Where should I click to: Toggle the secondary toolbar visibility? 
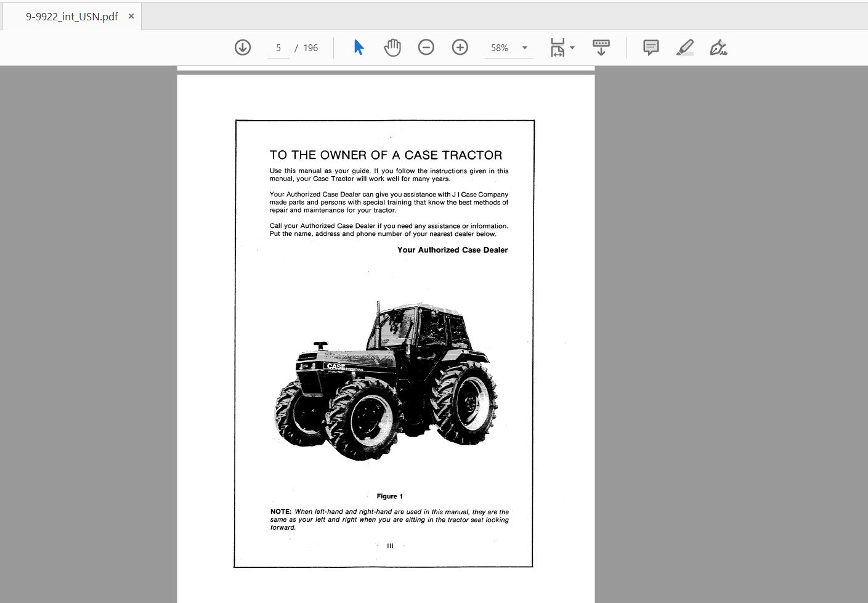(x=601, y=47)
